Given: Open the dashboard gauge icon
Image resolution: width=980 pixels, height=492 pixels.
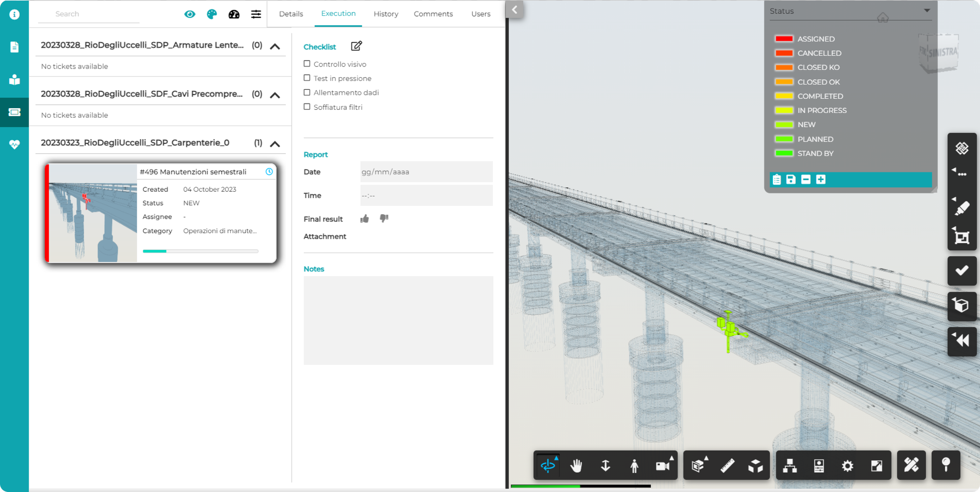Looking at the screenshot, I should pyautogui.click(x=234, y=15).
